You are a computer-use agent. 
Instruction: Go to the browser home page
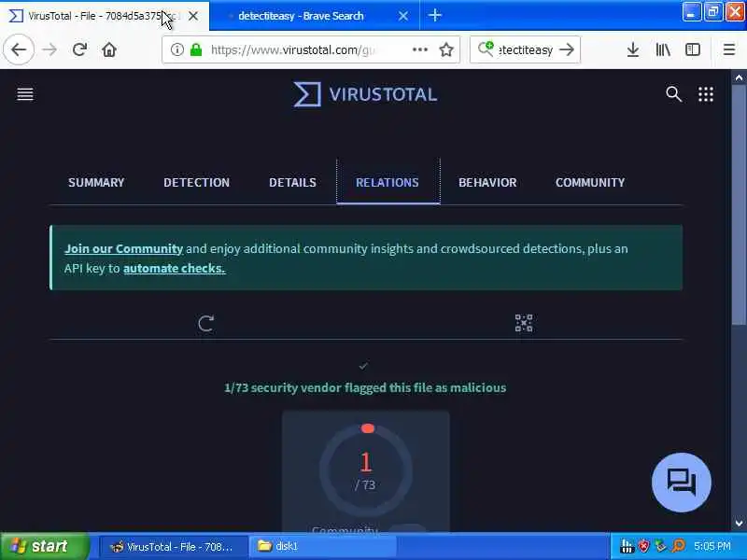tap(109, 49)
